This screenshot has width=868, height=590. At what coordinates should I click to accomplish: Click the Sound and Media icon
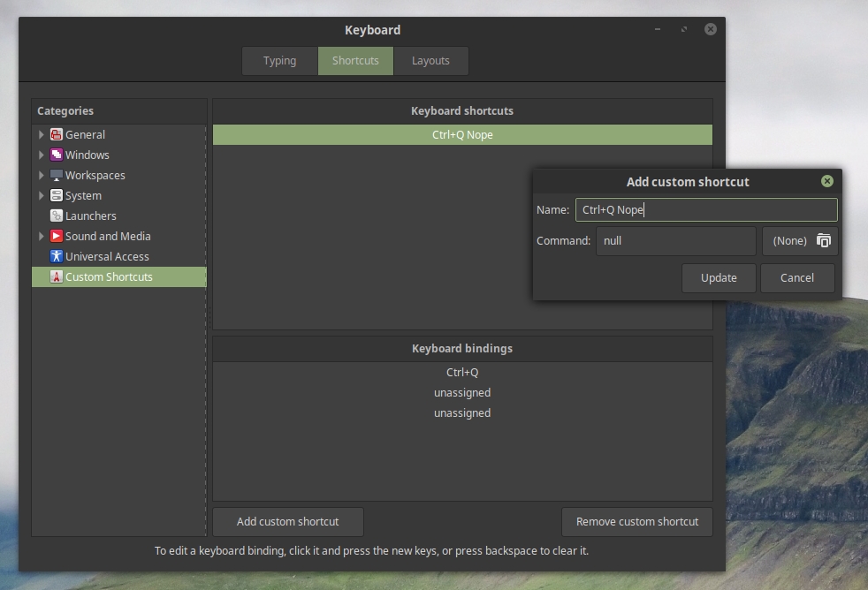click(57, 237)
